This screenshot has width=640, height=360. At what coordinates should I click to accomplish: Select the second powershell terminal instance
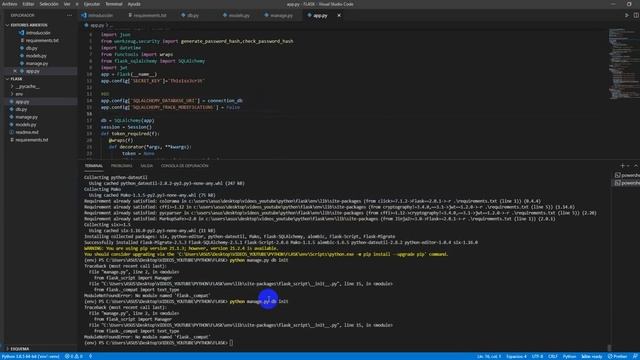(x=627, y=183)
